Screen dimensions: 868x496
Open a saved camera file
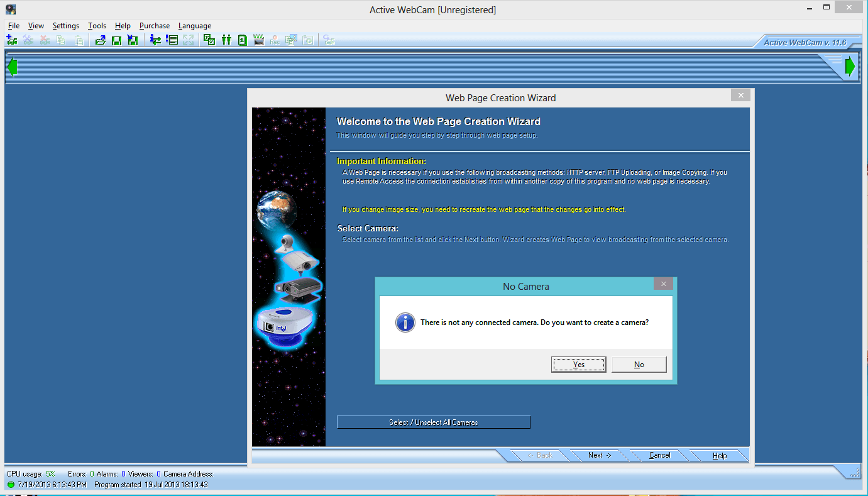coord(101,40)
